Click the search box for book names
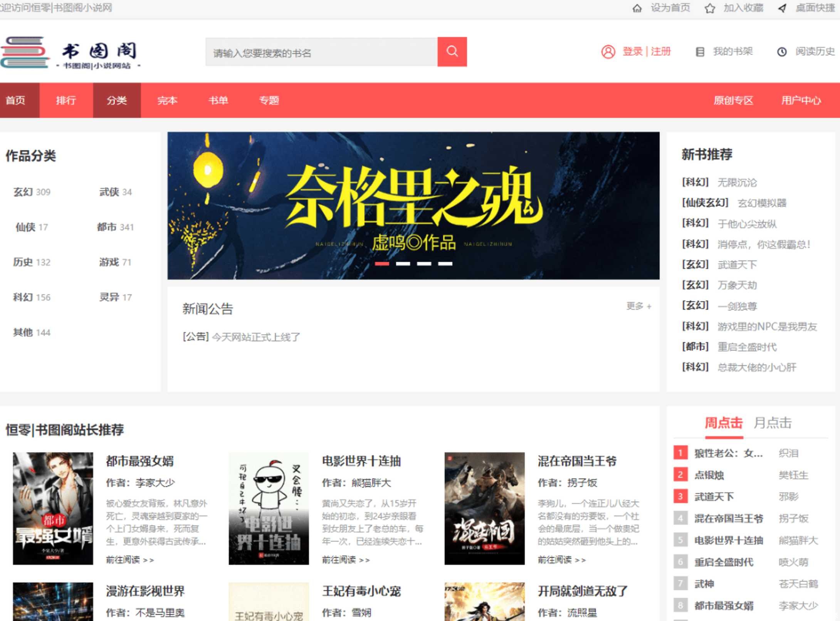The image size is (840, 621). 322,52
